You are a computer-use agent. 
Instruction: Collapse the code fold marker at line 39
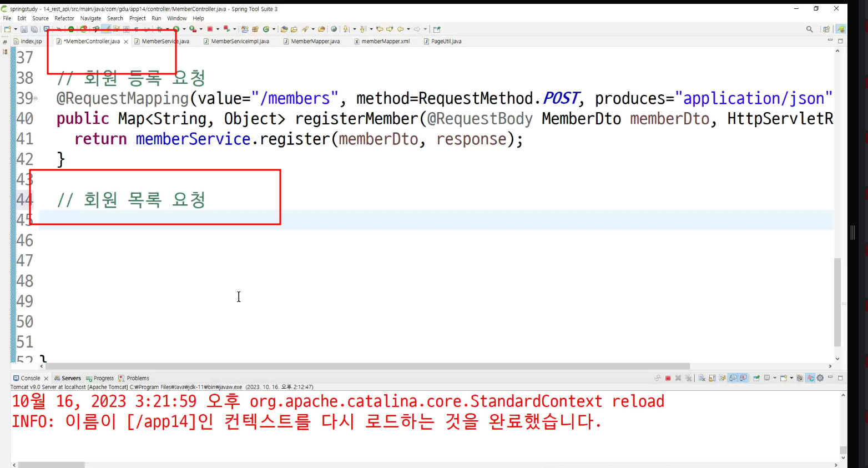point(36,98)
